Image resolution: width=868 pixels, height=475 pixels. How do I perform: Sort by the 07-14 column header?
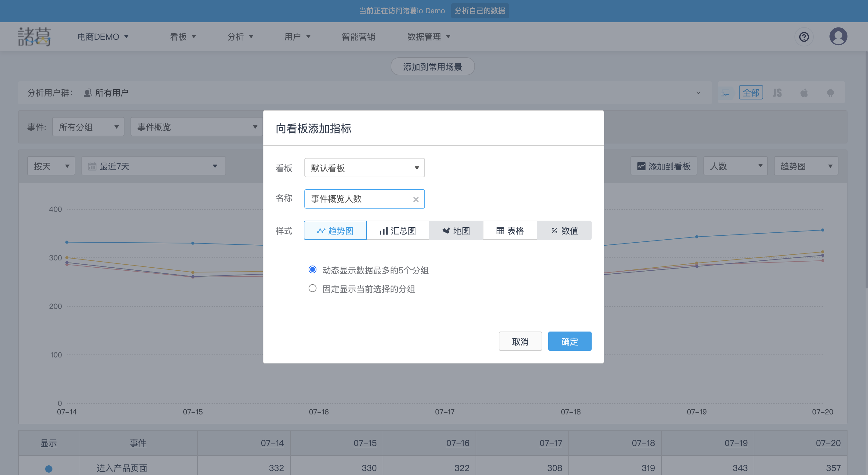coord(272,443)
